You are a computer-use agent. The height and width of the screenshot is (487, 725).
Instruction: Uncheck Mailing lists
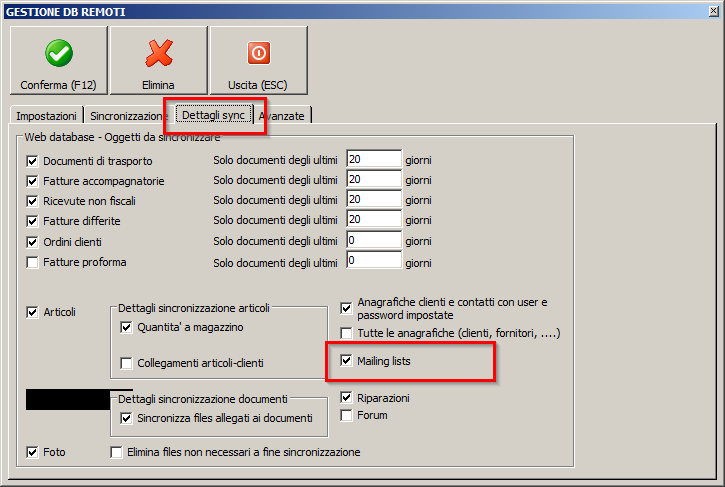[346, 360]
